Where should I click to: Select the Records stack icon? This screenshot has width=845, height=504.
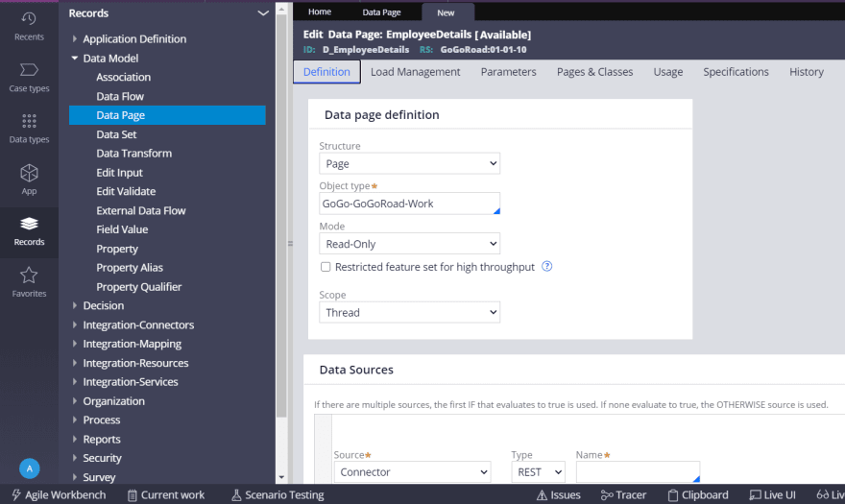click(x=29, y=224)
